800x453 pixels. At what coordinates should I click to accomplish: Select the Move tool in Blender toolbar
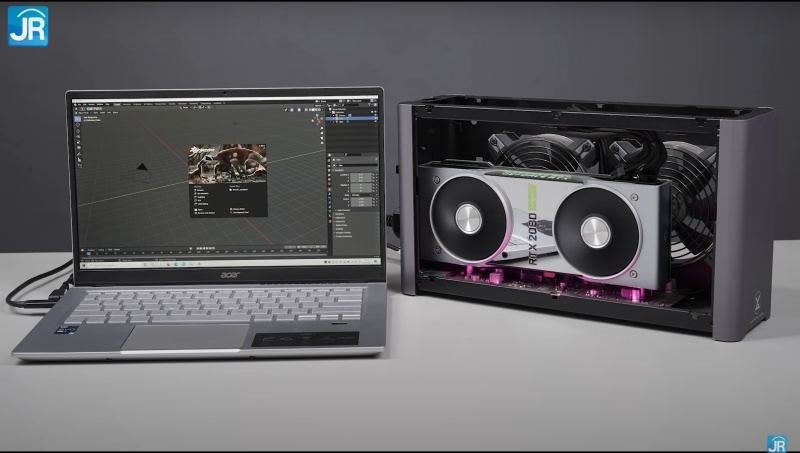78,131
